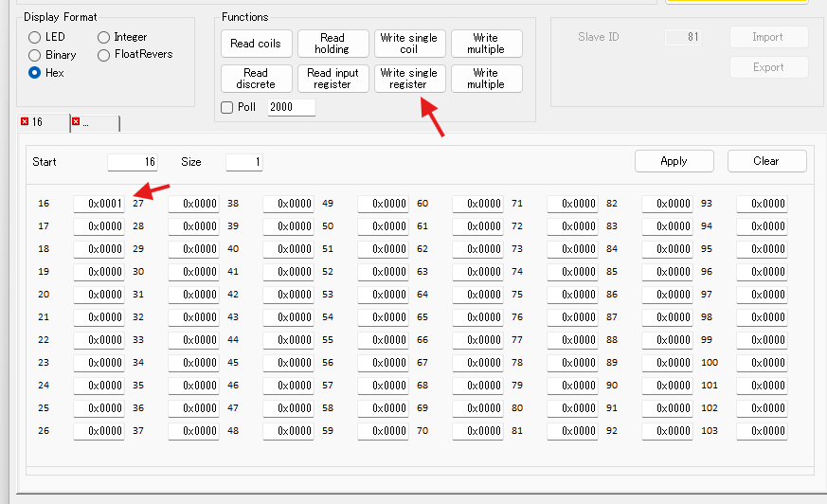Click the Read coils button

pyautogui.click(x=257, y=44)
